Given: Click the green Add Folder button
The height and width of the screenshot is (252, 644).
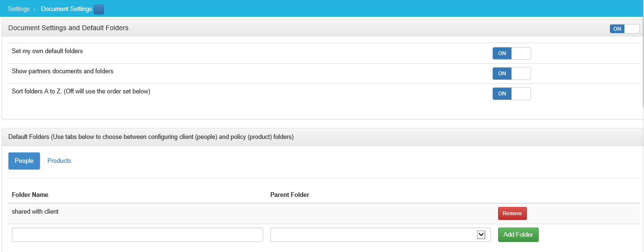Looking at the screenshot, I should click(518, 235).
